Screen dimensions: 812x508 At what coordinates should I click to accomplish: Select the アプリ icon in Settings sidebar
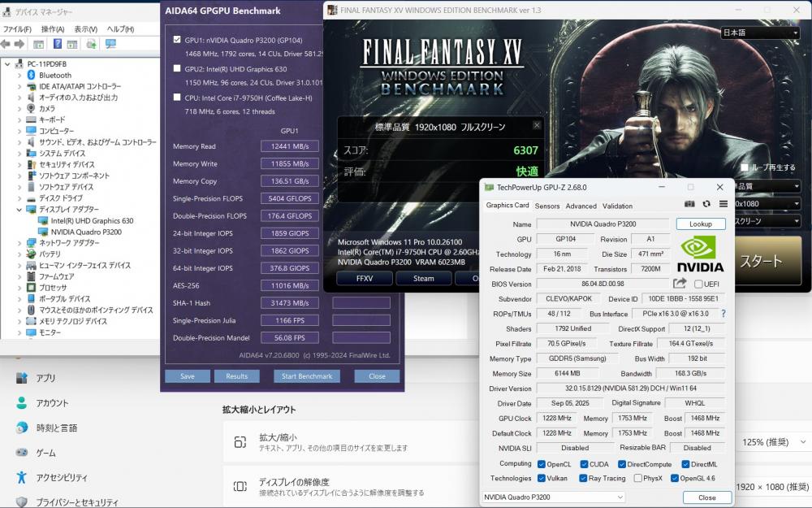pyautogui.click(x=22, y=378)
